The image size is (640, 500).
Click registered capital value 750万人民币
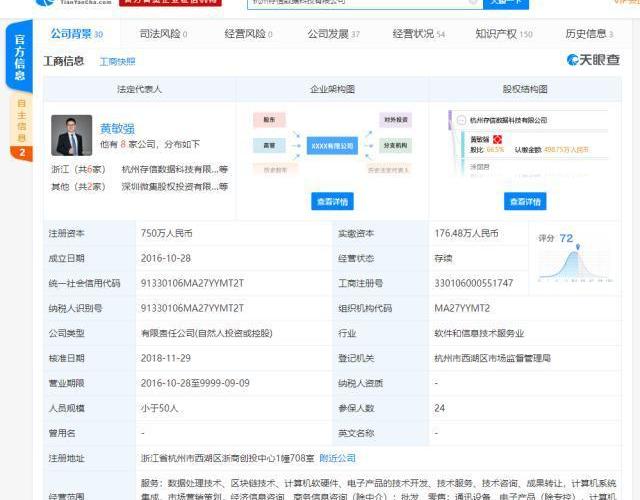click(167, 233)
